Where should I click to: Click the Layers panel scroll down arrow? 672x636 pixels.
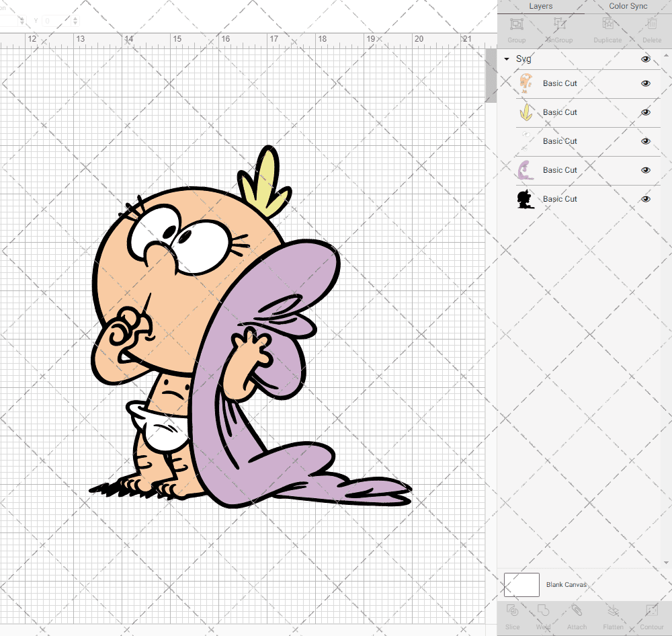pyautogui.click(x=665, y=563)
